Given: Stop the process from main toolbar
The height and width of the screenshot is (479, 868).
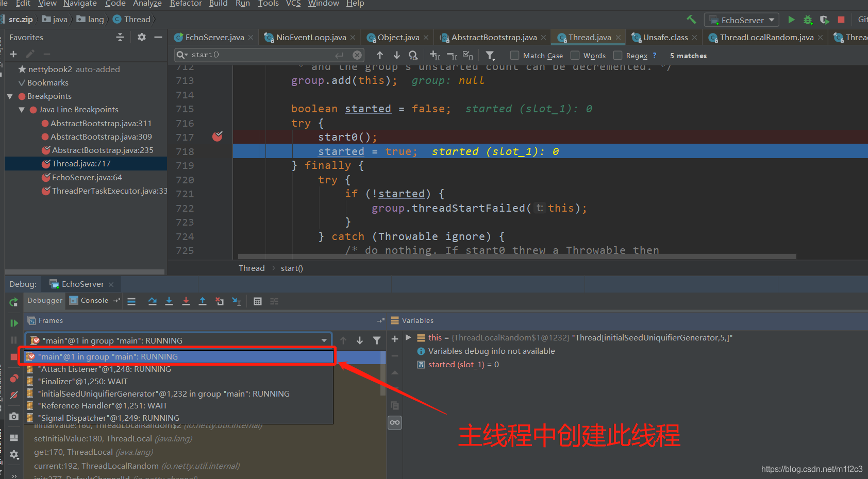Looking at the screenshot, I should (841, 20).
